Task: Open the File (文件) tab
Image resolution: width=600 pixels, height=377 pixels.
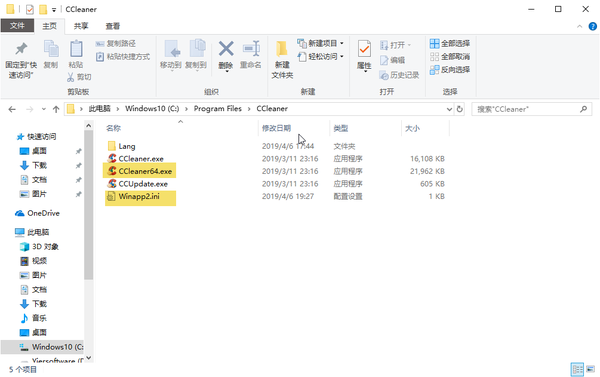Action: [x=17, y=26]
